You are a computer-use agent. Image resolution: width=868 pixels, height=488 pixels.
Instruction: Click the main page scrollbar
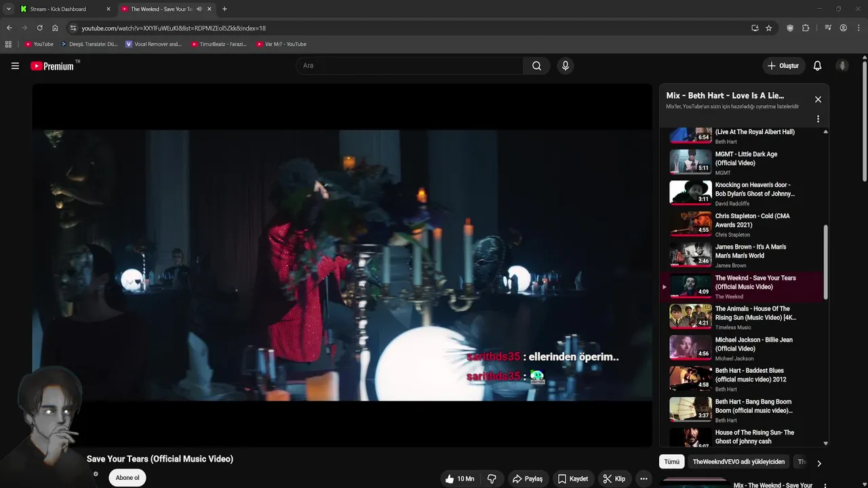coord(865,122)
